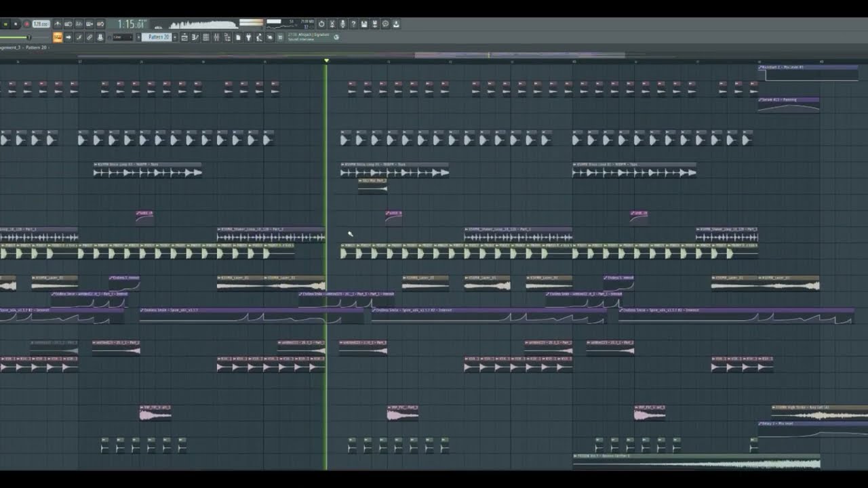Click the download content library icon
Image resolution: width=868 pixels, height=488 pixels.
396,24
